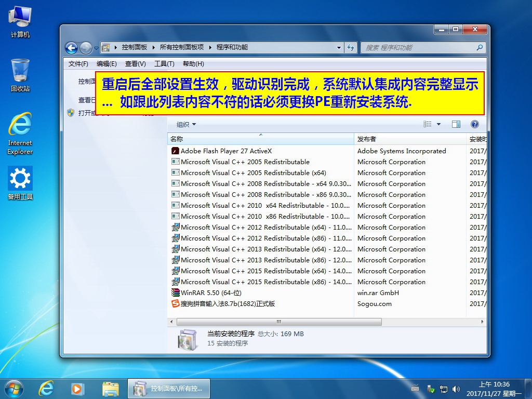Expand arrow after 所有控制面板项 breadcrumb
The width and height of the screenshot is (532, 399).
point(210,47)
